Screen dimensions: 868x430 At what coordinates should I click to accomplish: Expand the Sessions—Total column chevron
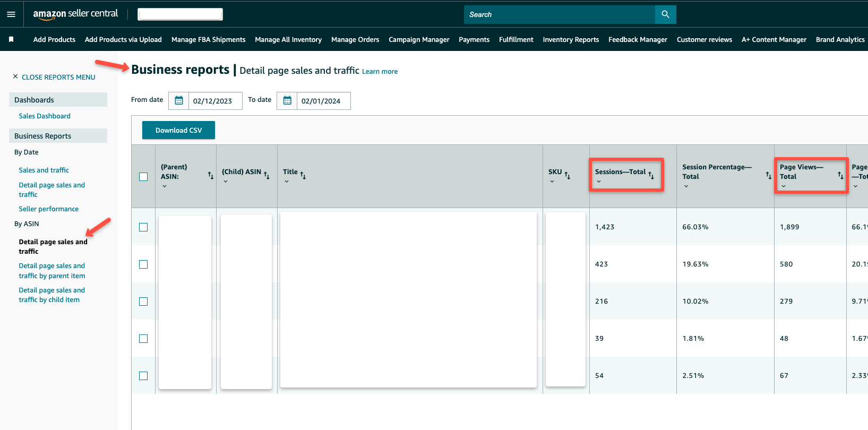pos(599,182)
